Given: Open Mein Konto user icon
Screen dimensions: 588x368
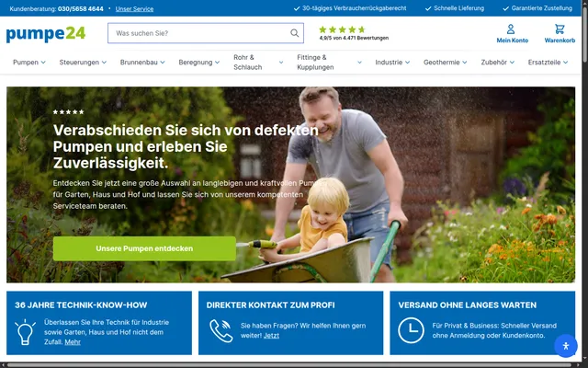Looking at the screenshot, I should point(511,29).
